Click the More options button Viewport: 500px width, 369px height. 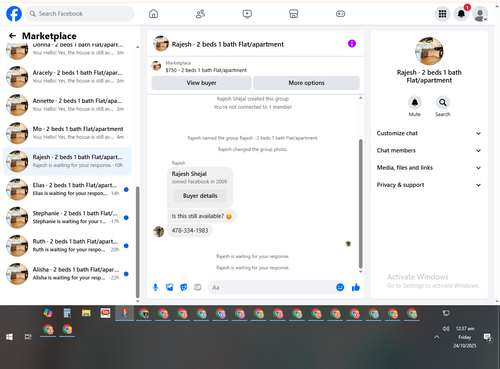click(x=306, y=83)
